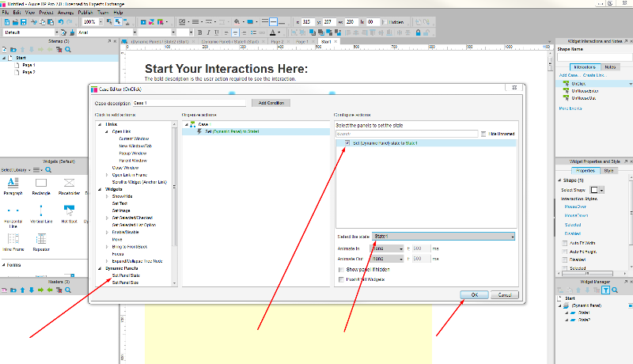Click the add folder icon in Sitemap panel
The width and height of the screenshot is (633, 364).
click(x=13, y=49)
